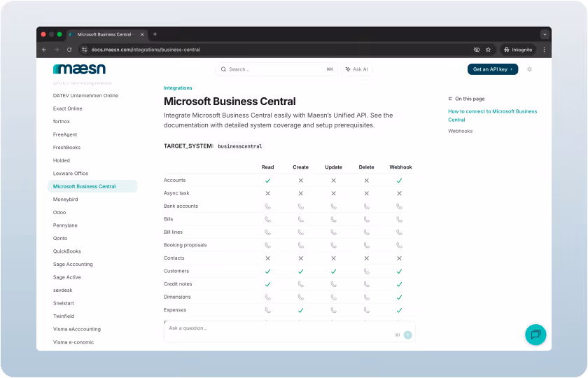
Task: Click the Credit notes Read checkmark
Action: point(267,284)
